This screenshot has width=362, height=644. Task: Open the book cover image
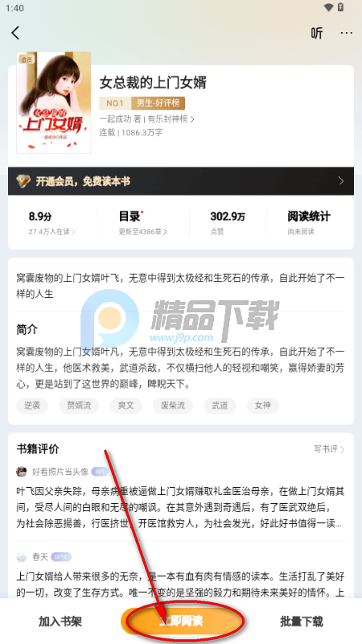coord(54,103)
